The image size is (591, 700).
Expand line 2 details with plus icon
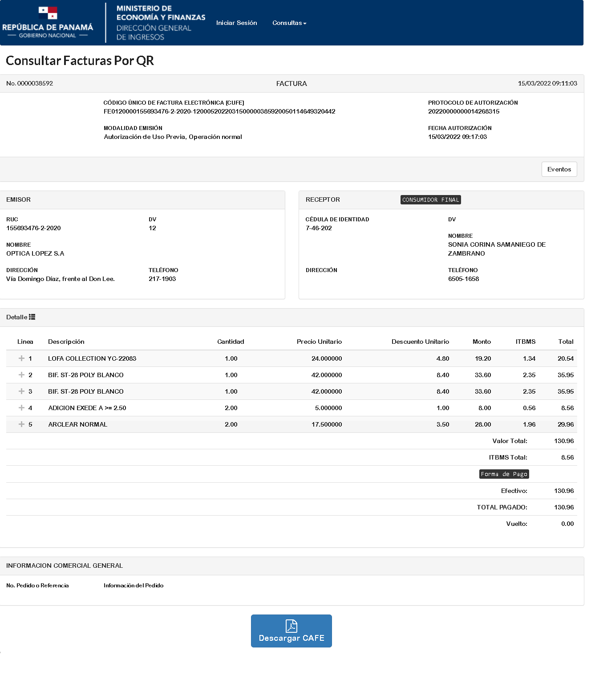click(21, 375)
